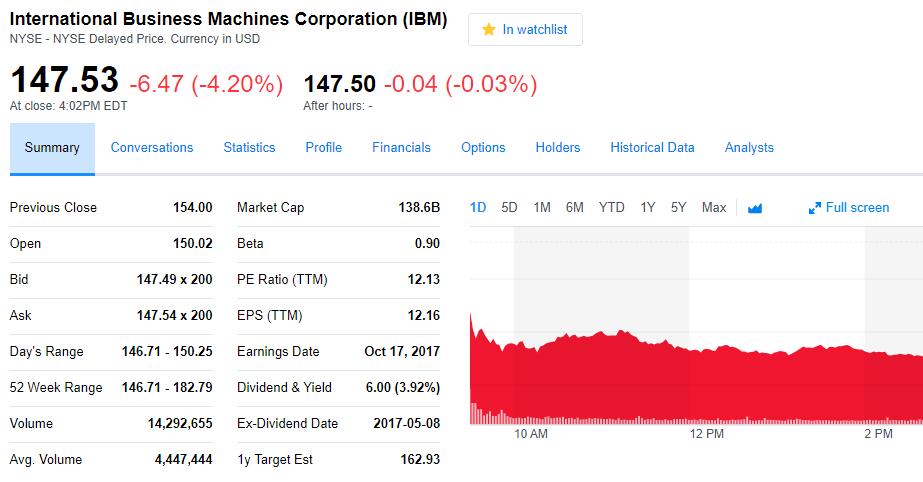Select the Max chart range
The width and height of the screenshot is (923, 482).
pos(714,208)
